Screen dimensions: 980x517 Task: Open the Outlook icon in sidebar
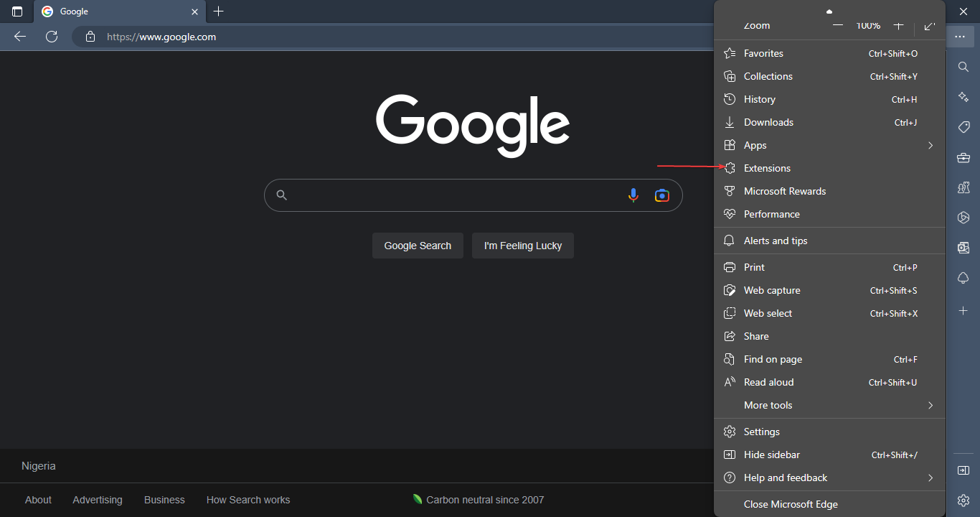963,248
